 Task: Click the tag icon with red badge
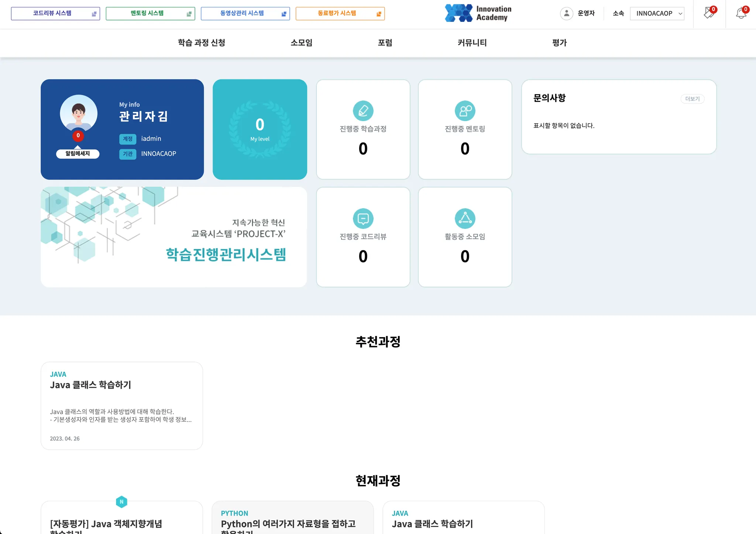709,14
